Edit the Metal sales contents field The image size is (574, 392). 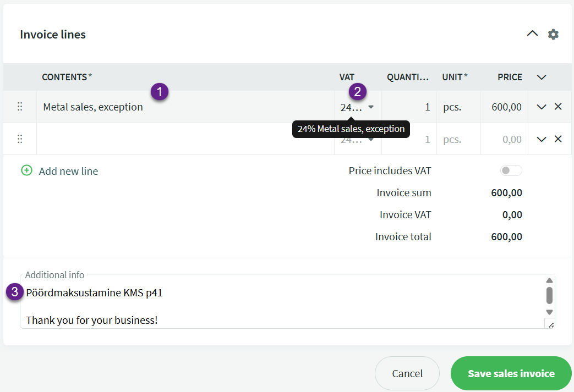click(x=182, y=107)
